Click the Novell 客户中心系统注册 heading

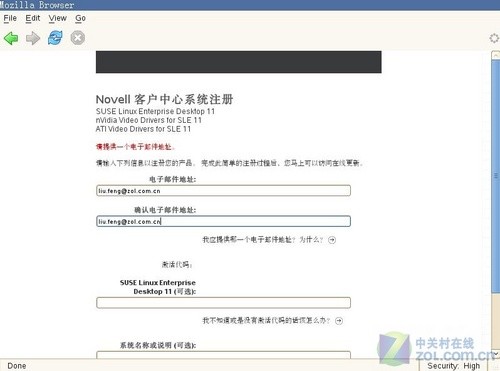coord(164,99)
